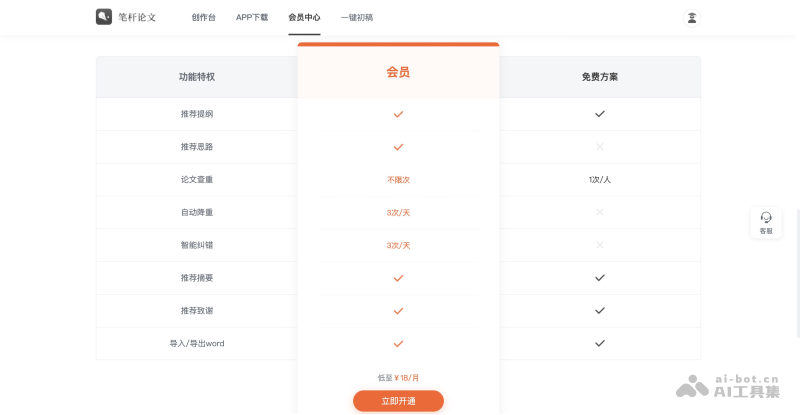Go to APP下载 in the navigation
800x415 pixels.
(252, 17)
